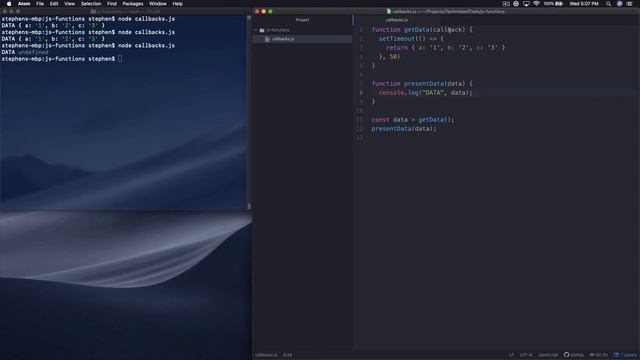
Task: Open the Window menu
Action: click(158, 4)
